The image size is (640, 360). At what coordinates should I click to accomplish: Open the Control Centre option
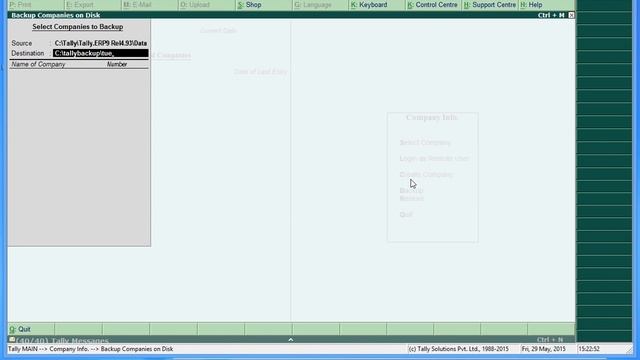pos(434,5)
